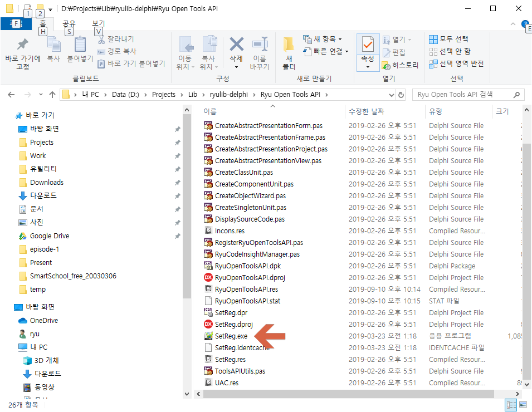Open the View (보기) ribbon tab
This screenshot has height=412, width=532.
[98, 23]
